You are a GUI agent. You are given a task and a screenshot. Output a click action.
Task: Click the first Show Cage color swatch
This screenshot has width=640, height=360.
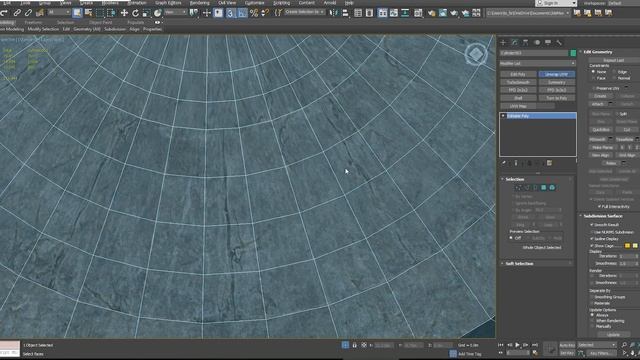tap(628, 246)
